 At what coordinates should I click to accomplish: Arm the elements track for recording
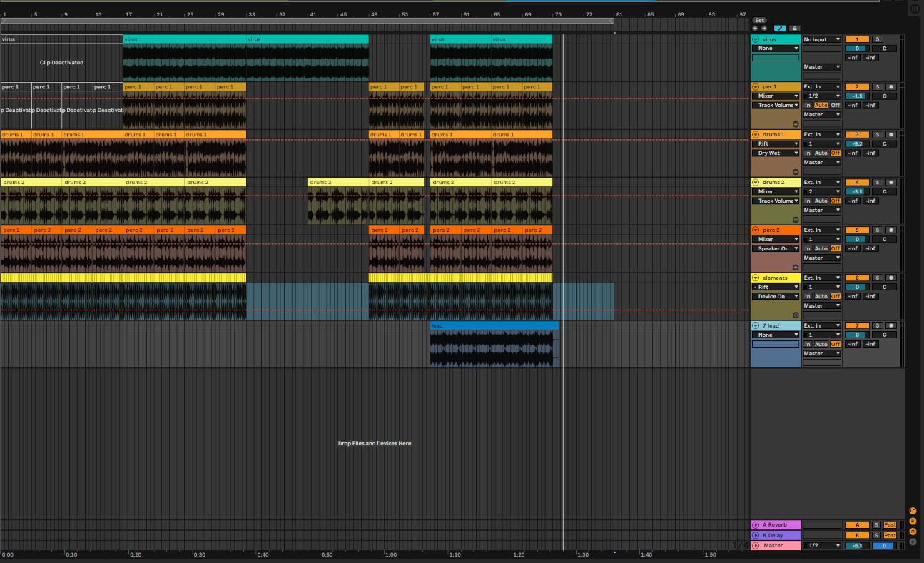coord(890,278)
